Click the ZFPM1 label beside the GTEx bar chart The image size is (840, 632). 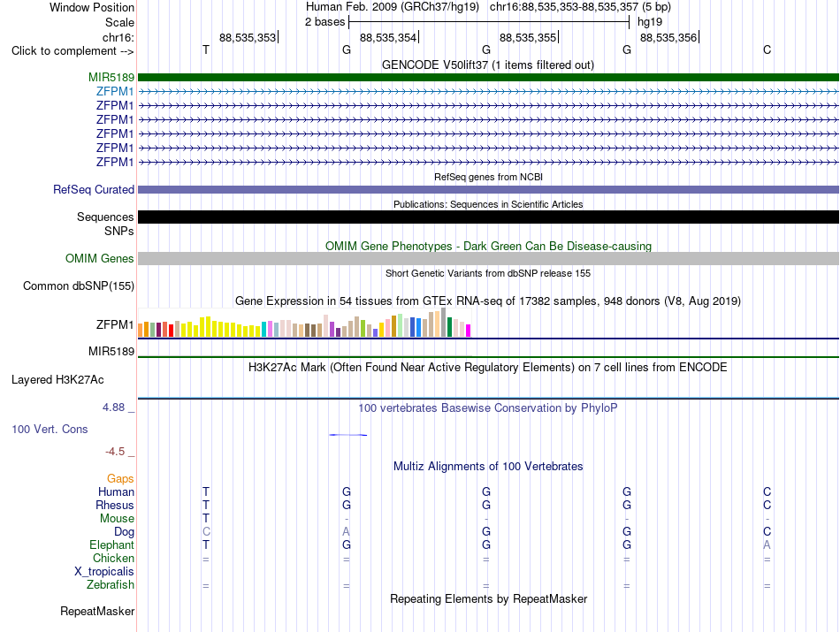point(115,324)
